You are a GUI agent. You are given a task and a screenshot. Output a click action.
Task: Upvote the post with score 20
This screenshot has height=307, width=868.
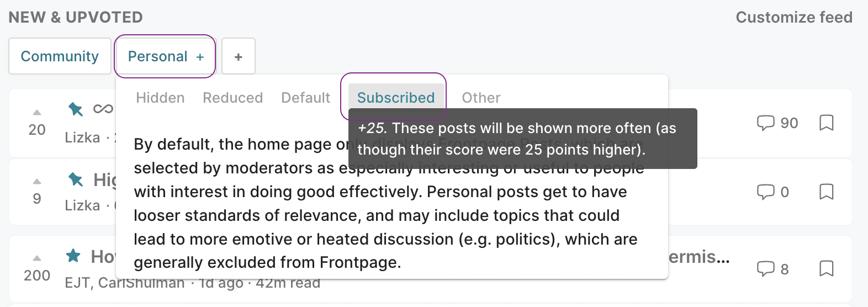[x=37, y=113]
